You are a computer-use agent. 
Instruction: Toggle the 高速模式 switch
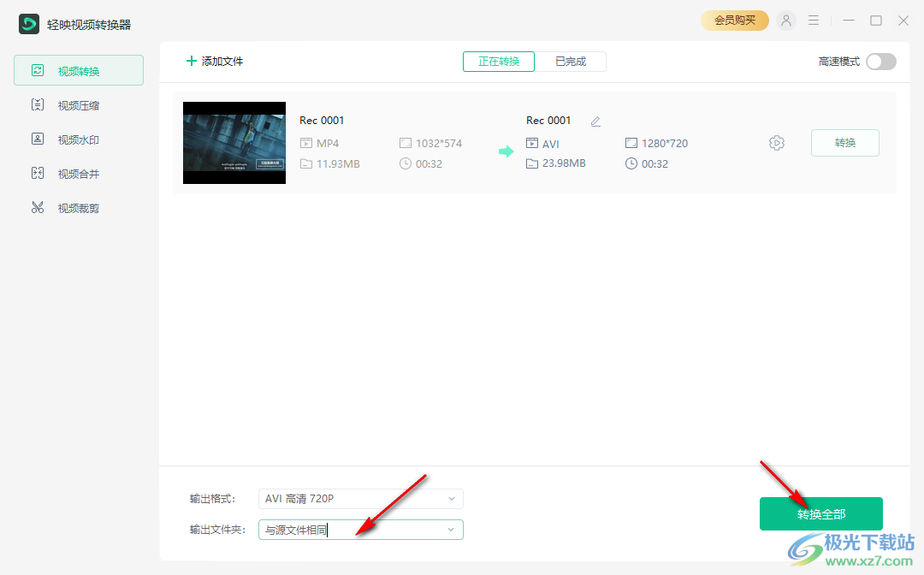pos(880,62)
